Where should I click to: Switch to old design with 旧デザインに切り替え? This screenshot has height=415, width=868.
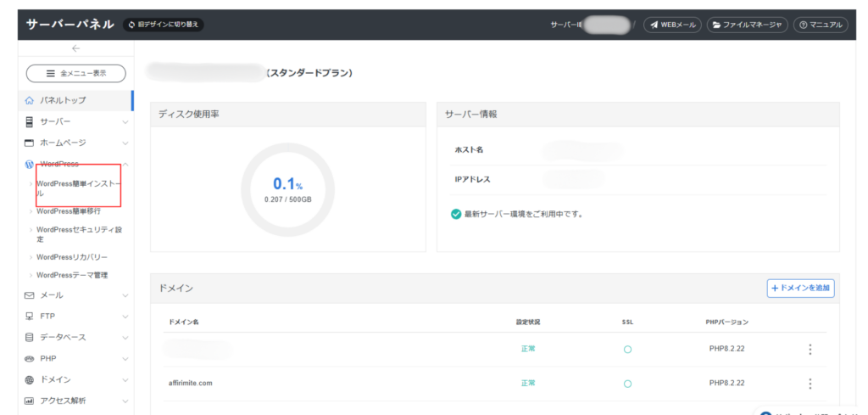tap(164, 25)
